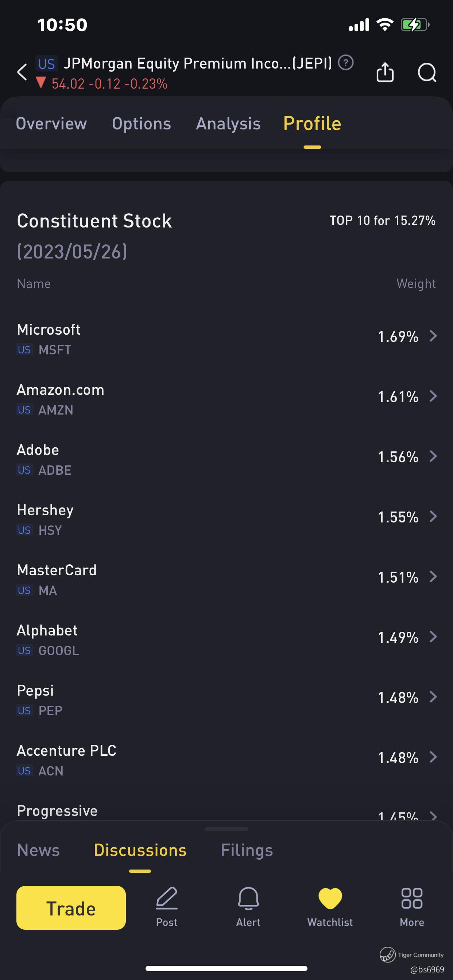Open Amazon.com details chevron
This screenshot has height=980, width=453.
(433, 396)
